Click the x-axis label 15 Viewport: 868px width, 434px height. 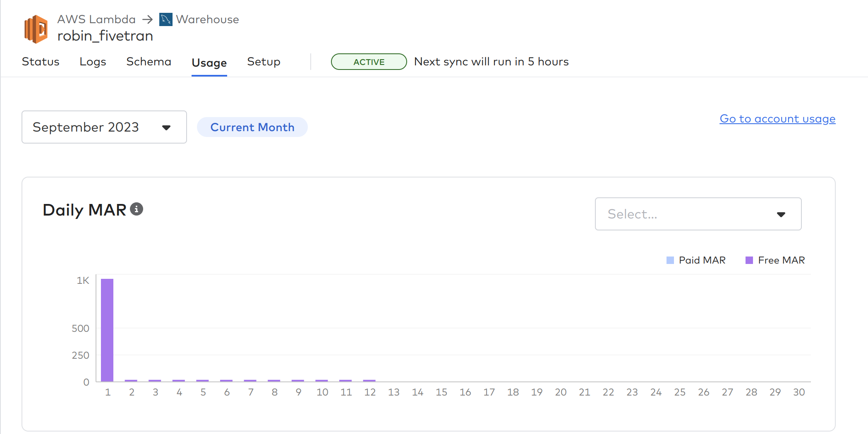(441, 392)
